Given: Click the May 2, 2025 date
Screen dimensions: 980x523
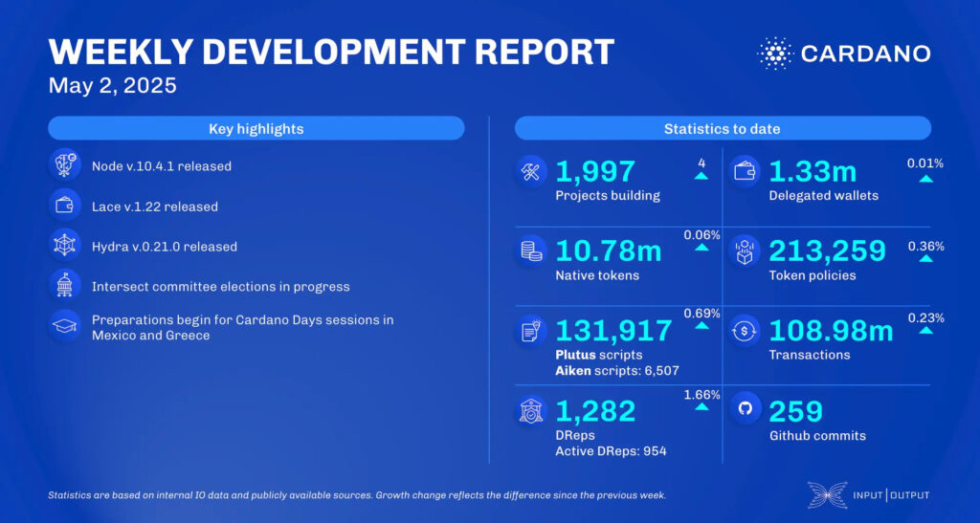Looking at the screenshot, I should pos(113,85).
